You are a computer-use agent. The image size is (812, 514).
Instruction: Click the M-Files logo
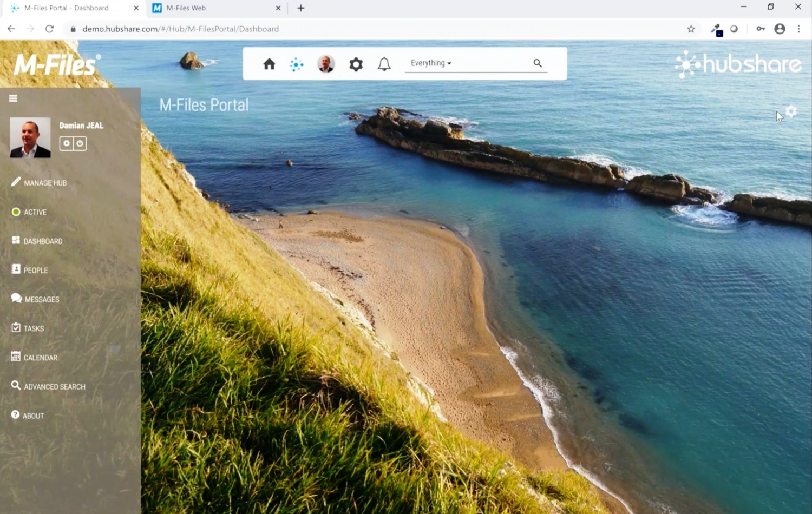57,65
